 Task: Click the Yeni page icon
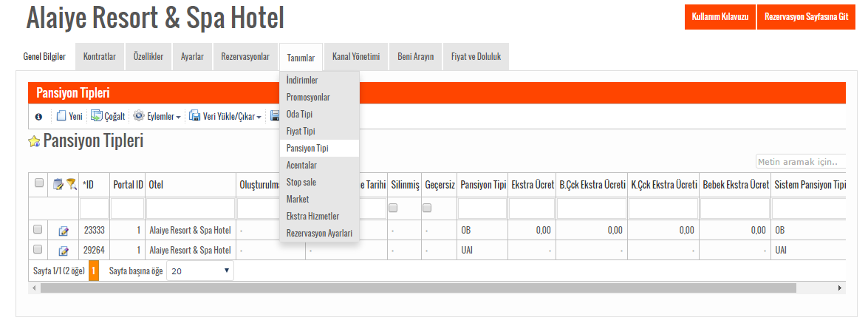coord(61,116)
